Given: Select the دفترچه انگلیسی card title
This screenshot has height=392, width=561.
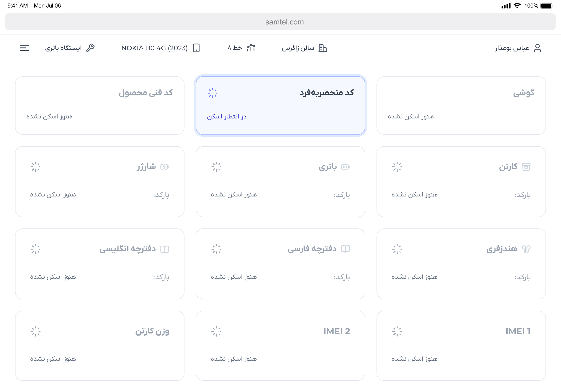Looking at the screenshot, I should (x=127, y=249).
